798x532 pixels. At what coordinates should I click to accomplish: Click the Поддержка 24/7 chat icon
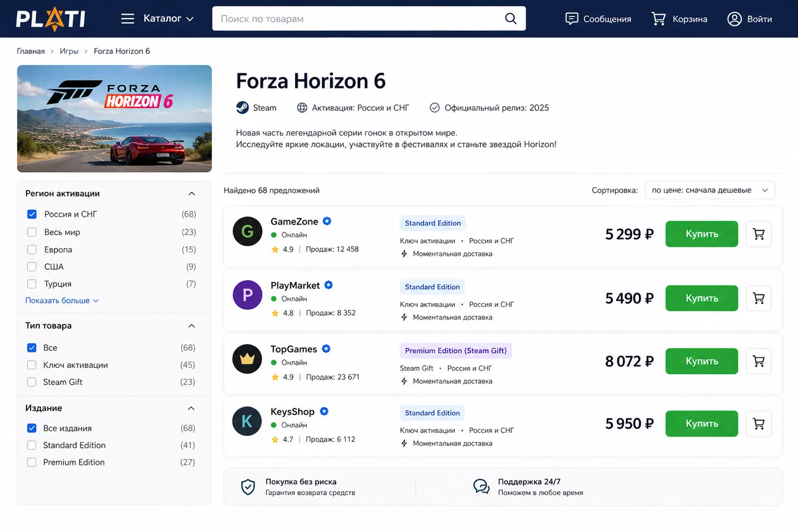point(482,487)
